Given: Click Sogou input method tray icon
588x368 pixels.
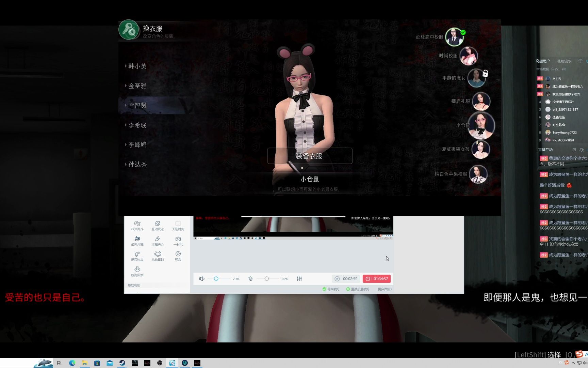Looking at the screenshot, I should click(x=567, y=363).
